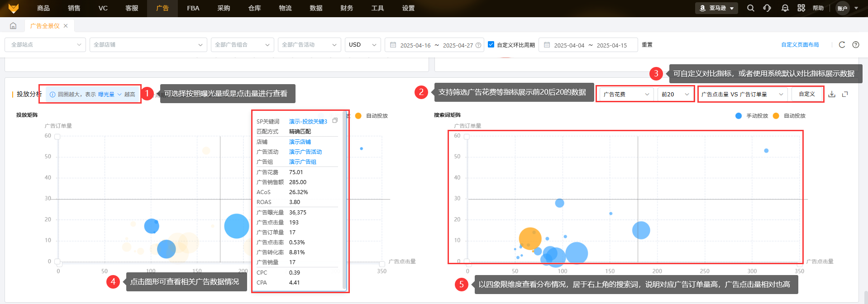The image size is (868, 304).
Task: Open the notifications bell icon
Action: click(x=785, y=8)
